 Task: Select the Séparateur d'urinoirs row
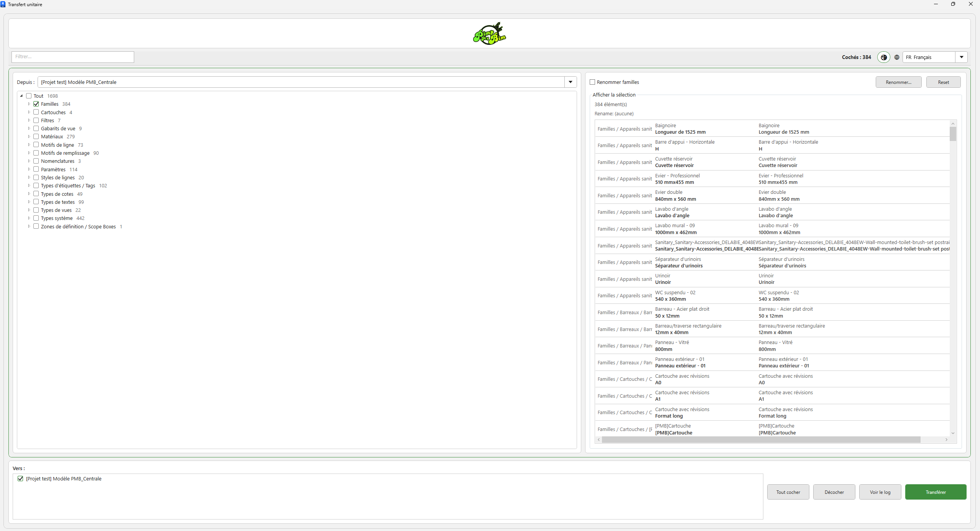pyautogui.click(x=772, y=262)
